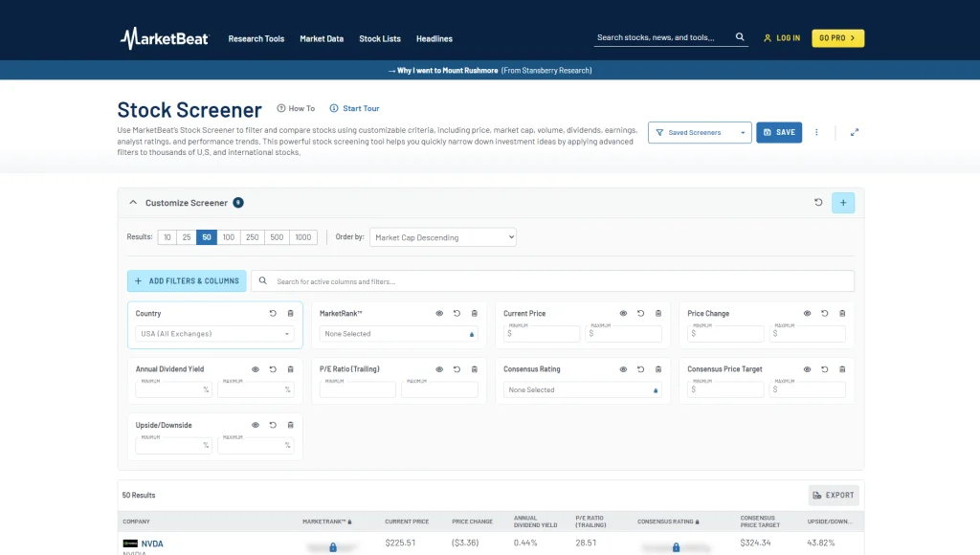
Task: Hide the Annual Dividend Yield column
Action: [256, 369]
